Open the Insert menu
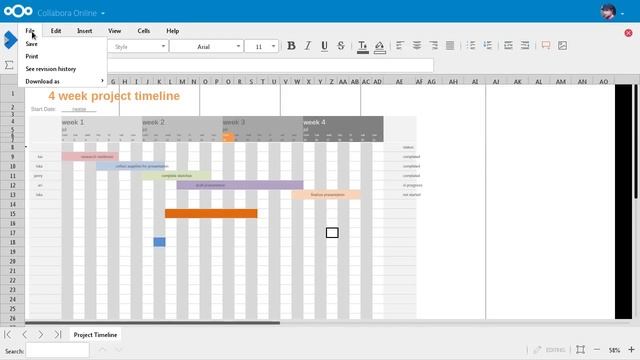Viewport: 640px width, 360px height. 84,31
